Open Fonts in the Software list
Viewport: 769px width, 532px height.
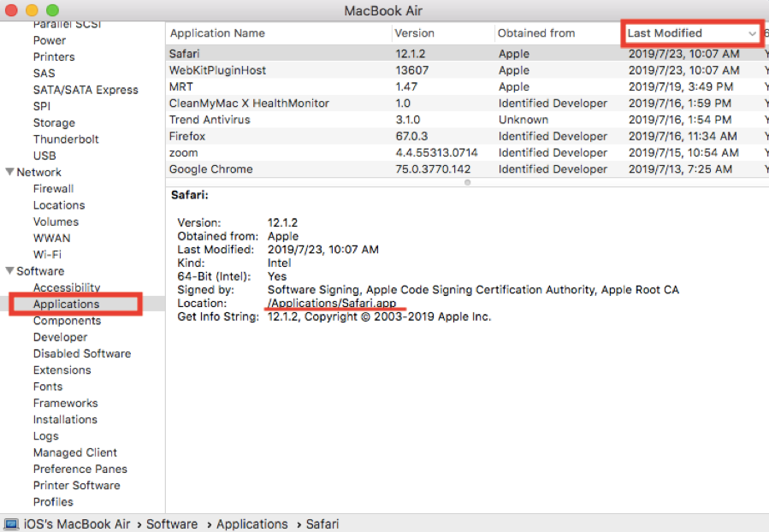tap(48, 387)
